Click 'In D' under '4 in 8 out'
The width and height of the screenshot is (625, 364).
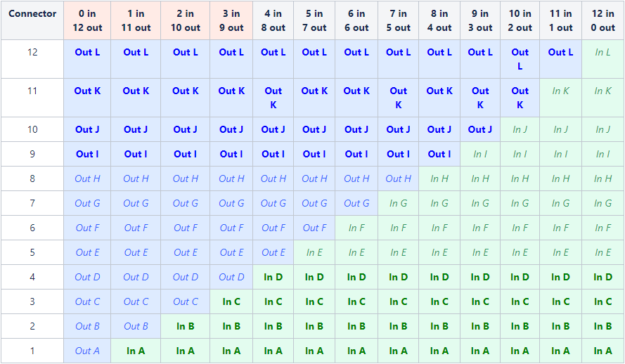pyautogui.click(x=273, y=277)
